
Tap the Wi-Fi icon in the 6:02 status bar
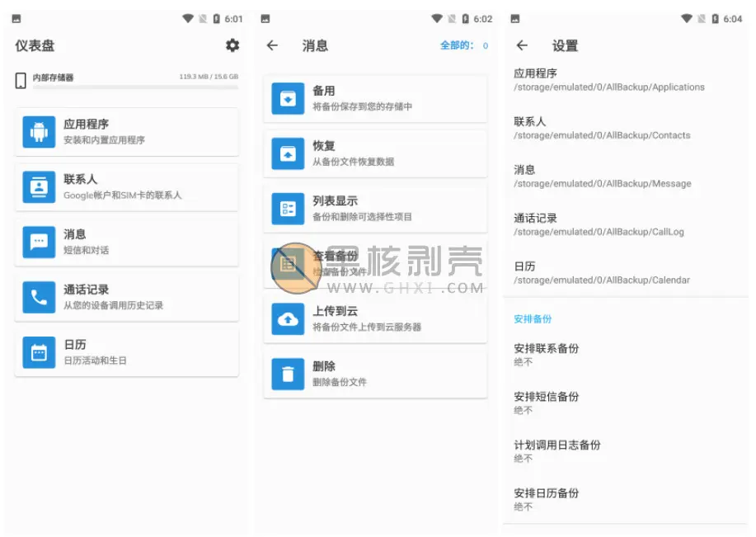[437, 18]
